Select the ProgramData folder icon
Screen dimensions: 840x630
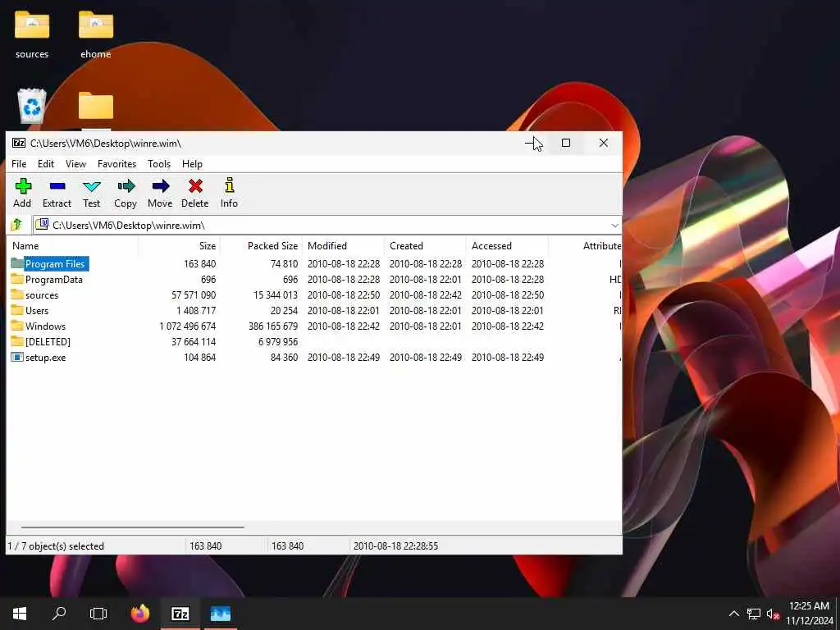point(17,279)
